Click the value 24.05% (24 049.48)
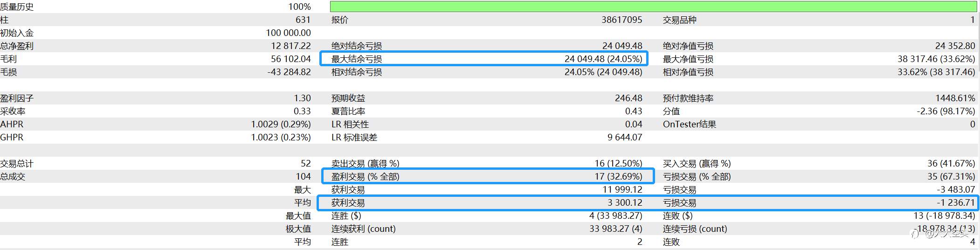 coord(603,72)
